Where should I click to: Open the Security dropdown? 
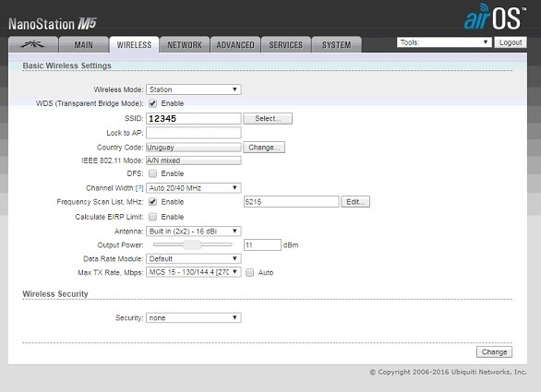click(x=194, y=317)
